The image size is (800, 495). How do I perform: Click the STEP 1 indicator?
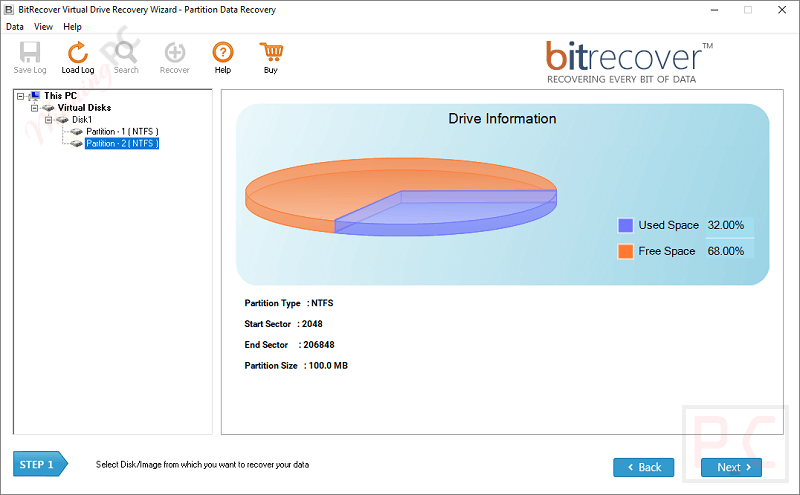tap(40, 464)
